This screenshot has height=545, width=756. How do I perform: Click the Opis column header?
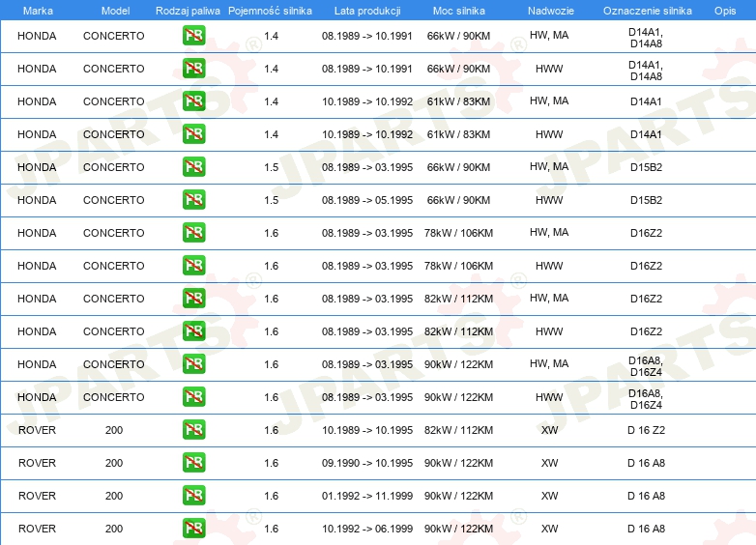[725, 11]
